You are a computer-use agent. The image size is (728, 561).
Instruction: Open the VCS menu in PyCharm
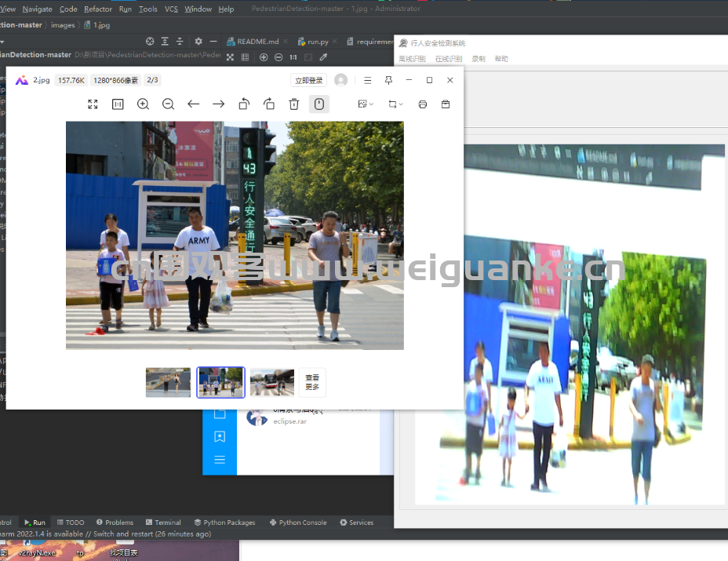pyautogui.click(x=171, y=9)
